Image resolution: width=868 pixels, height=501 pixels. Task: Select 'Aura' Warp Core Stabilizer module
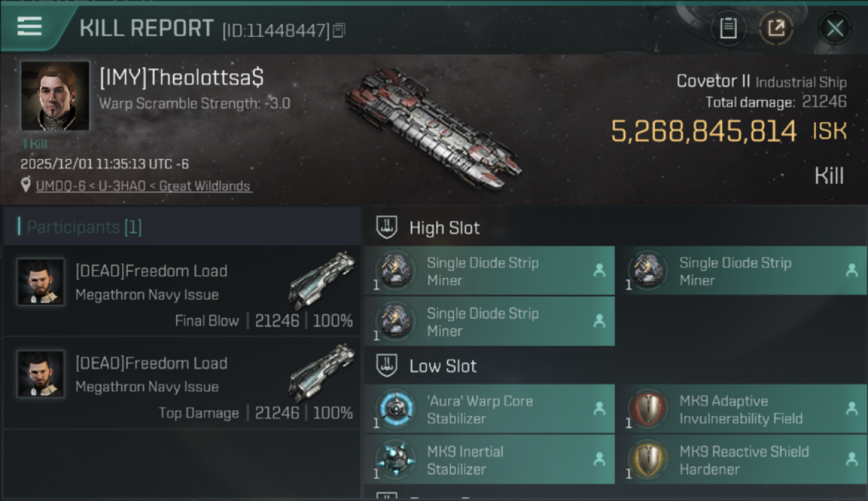(489, 409)
